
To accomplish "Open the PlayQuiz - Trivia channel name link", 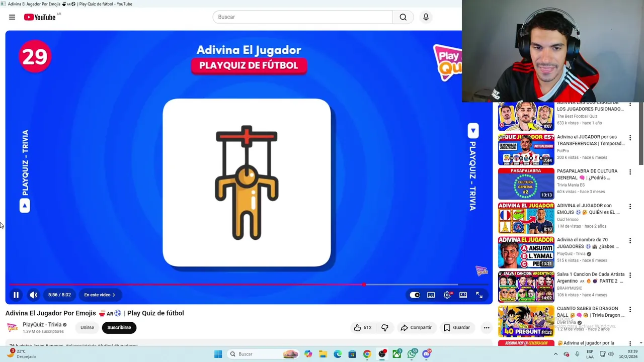I will (x=42, y=325).
